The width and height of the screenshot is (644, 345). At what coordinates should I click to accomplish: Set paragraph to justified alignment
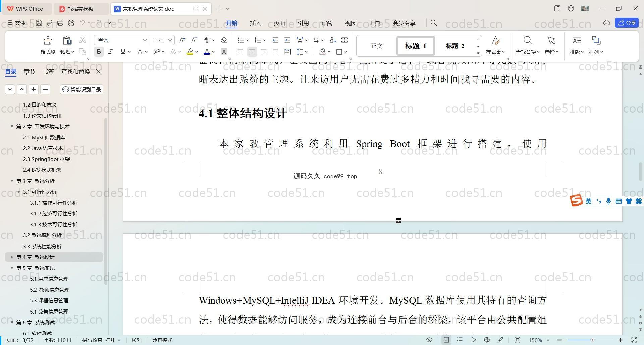275,52
